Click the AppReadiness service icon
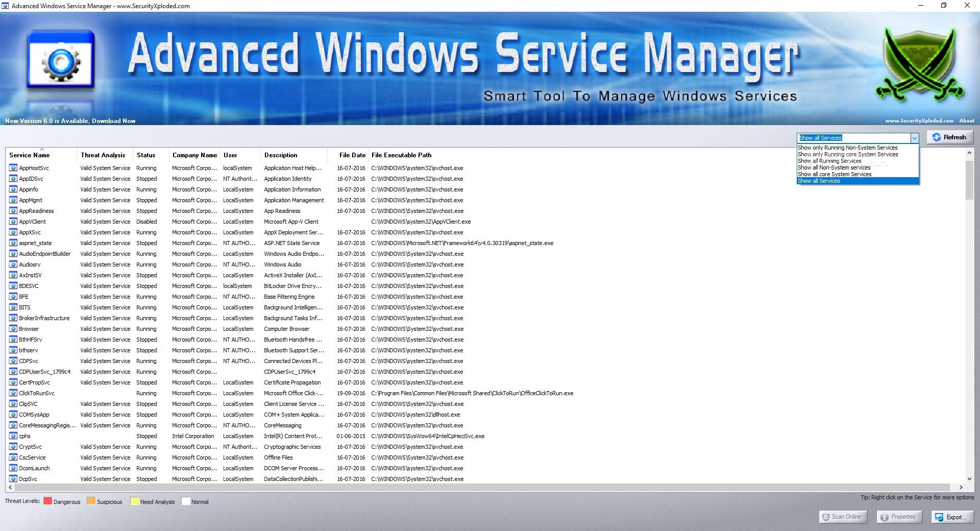Screen dimensions: 980x531 point(13,210)
